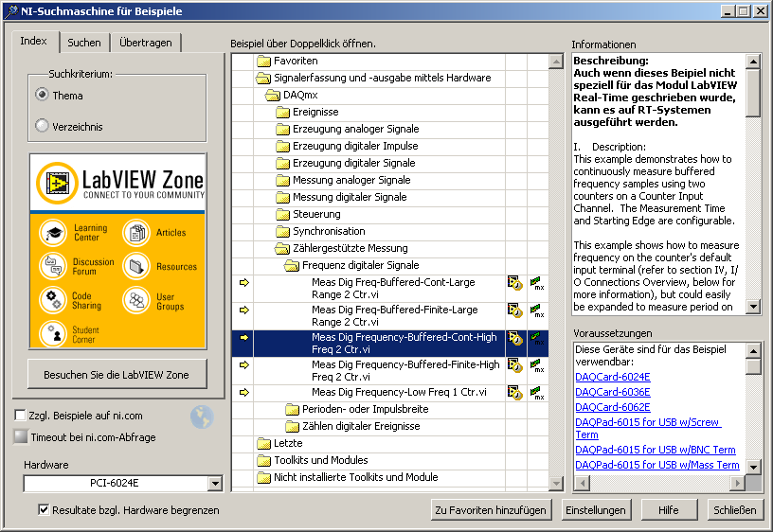Collapse Zählergestützte Messung folder
The width and height of the screenshot is (773, 532).
coord(282,248)
